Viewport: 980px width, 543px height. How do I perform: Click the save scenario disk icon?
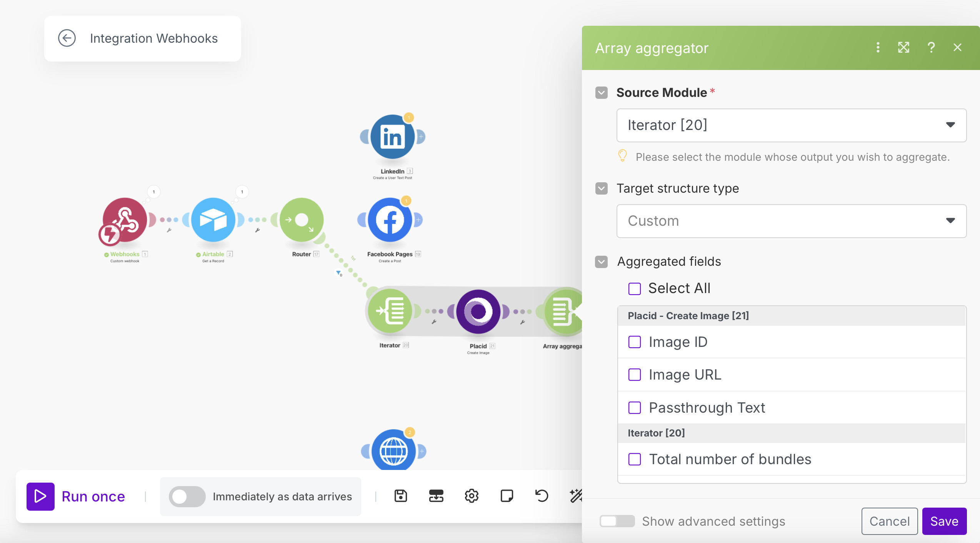400,496
